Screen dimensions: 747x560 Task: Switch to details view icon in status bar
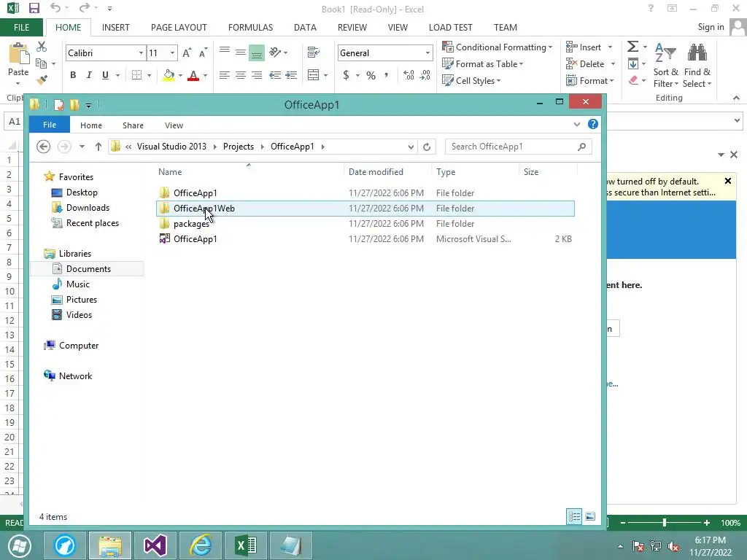pyautogui.click(x=574, y=517)
